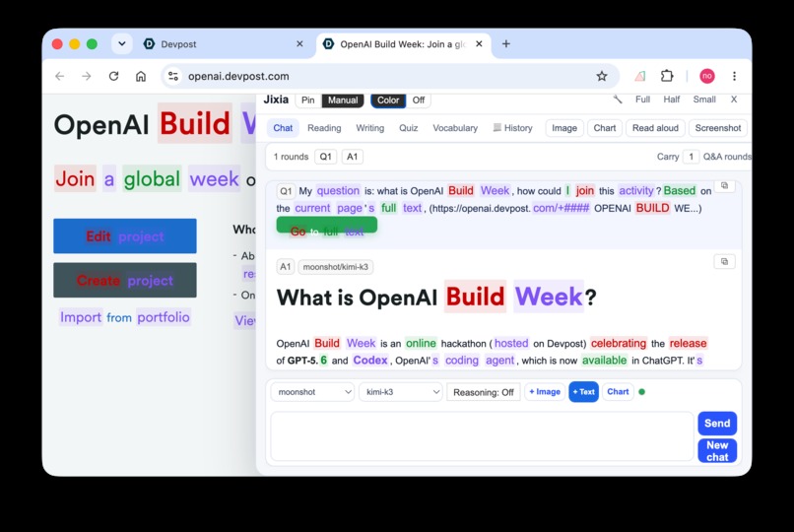This screenshot has width=794, height=532.
Task: Open the Reading tab
Action: tap(324, 128)
